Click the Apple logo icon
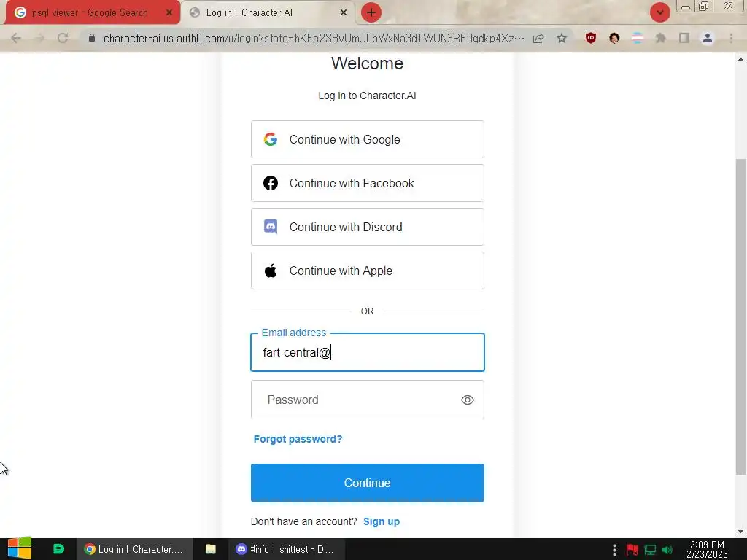Image resolution: width=747 pixels, height=560 pixels. point(271,271)
